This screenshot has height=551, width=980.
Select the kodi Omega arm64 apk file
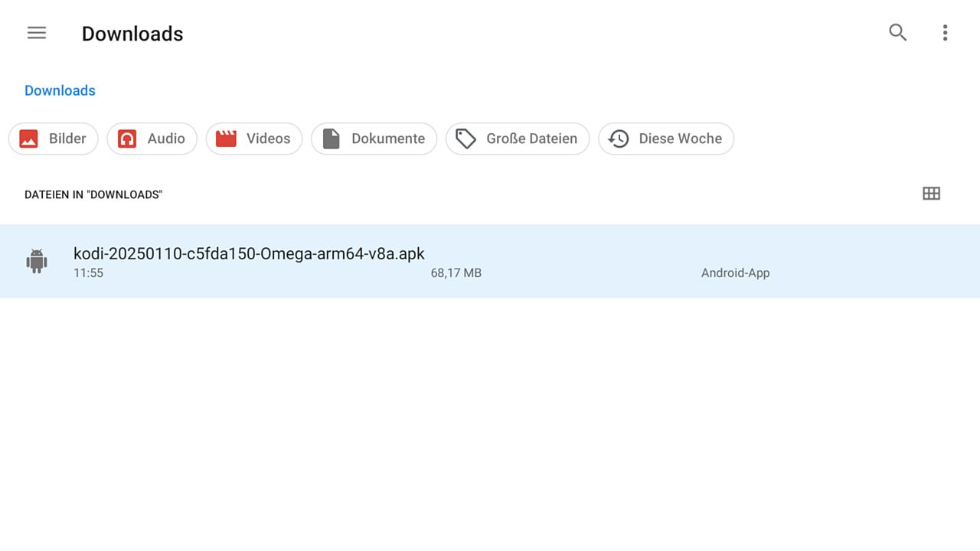pyautogui.click(x=490, y=261)
